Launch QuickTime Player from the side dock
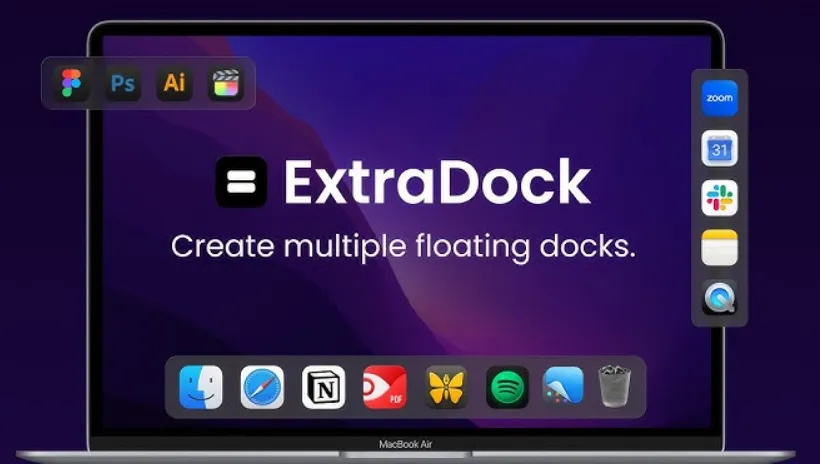Screen dimensions: 820x464 pos(720,298)
